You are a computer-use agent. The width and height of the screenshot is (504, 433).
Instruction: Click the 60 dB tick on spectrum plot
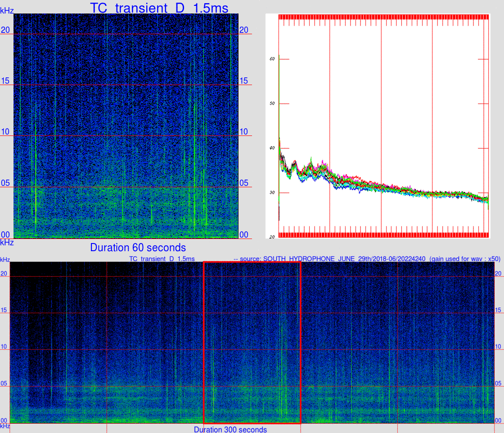[272, 59]
